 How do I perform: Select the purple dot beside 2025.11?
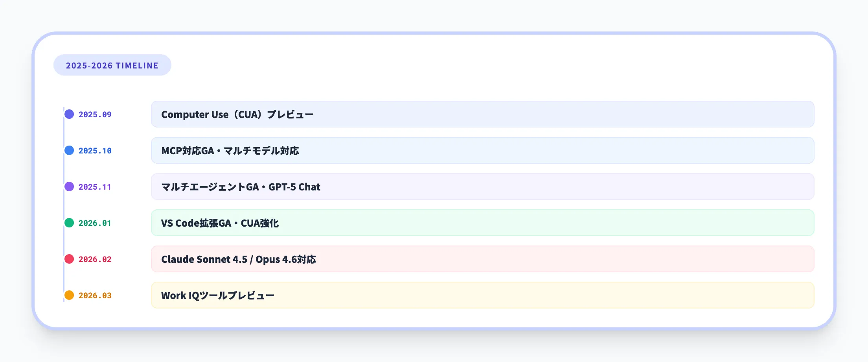pyautogui.click(x=69, y=187)
